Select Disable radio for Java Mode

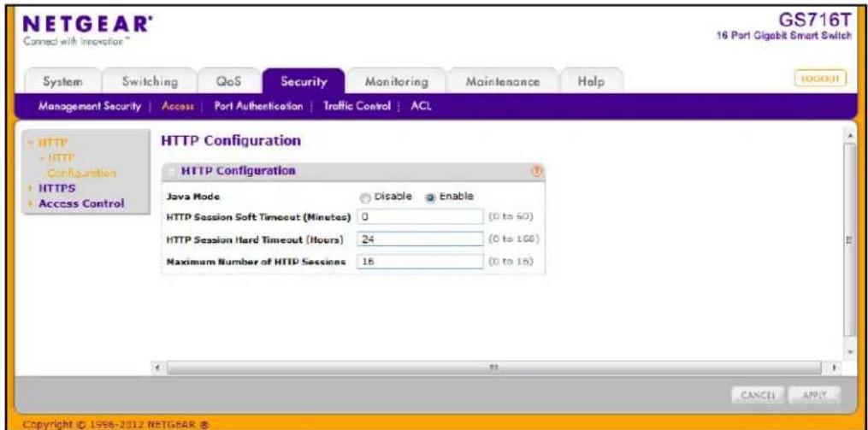pyautogui.click(x=364, y=197)
